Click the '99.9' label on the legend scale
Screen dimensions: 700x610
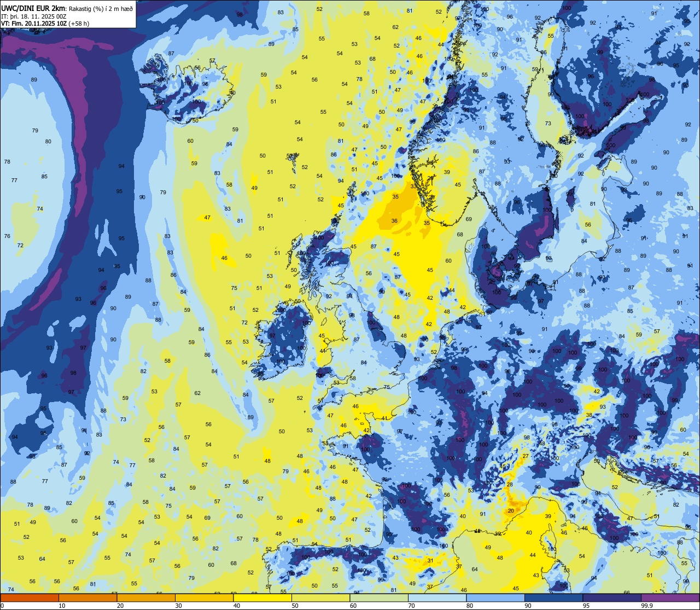click(647, 606)
